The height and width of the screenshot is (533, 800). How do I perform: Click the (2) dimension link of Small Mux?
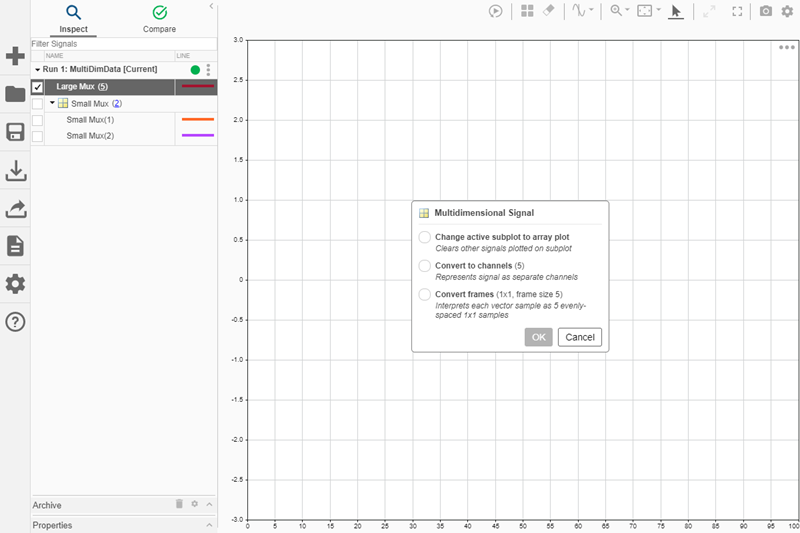coord(117,104)
